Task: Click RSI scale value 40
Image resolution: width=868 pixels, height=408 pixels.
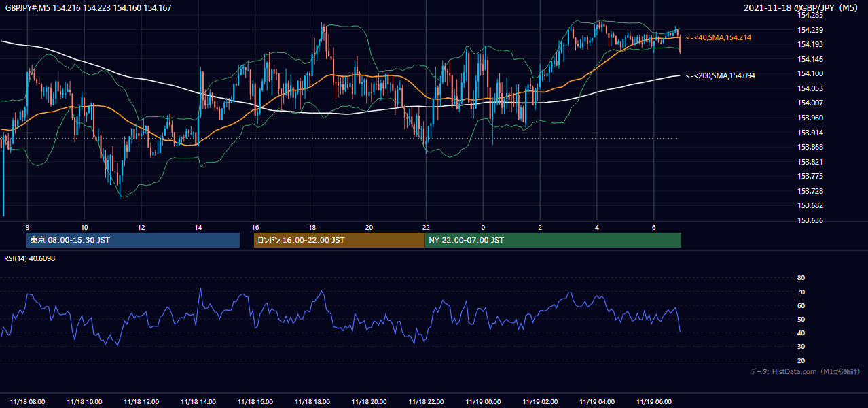Action: 801,333
